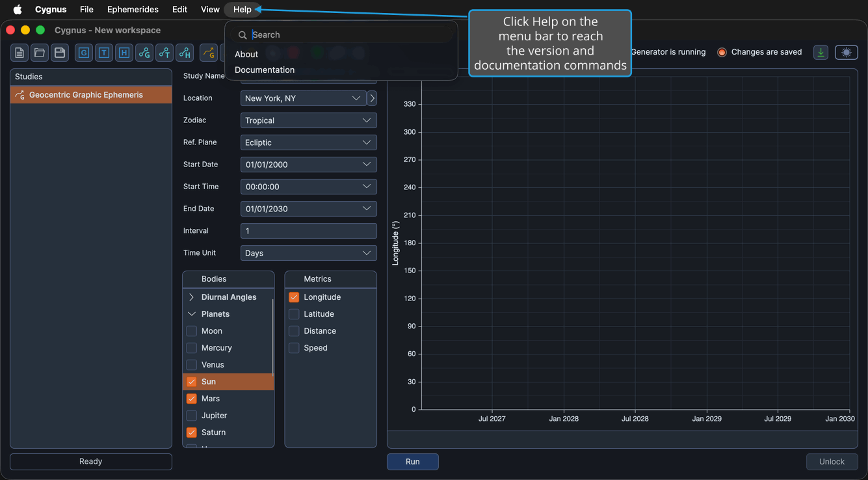Open the Time Unit dropdown set to Days
This screenshot has width=868, height=480.
pos(309,253)
